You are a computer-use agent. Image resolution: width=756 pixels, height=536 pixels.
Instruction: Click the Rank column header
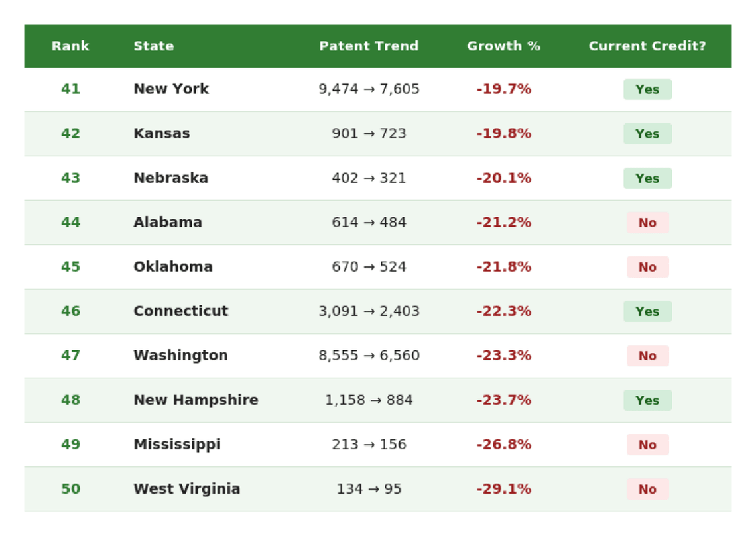[70, 46]
